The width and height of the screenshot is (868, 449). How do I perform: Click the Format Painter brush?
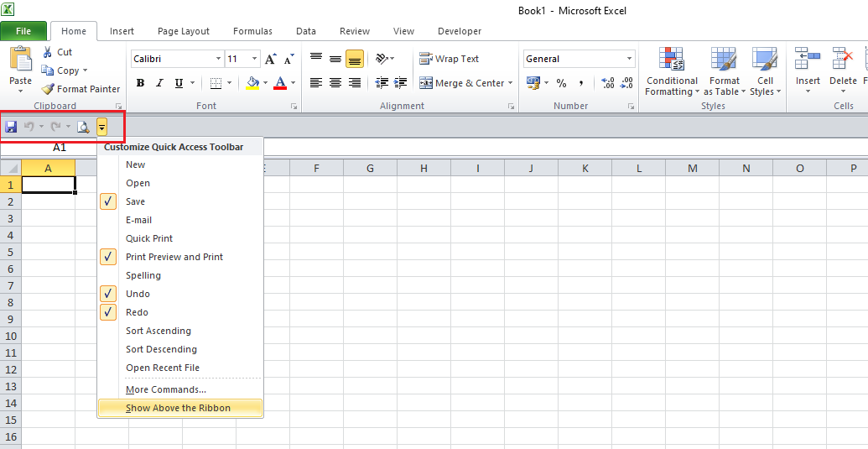click(48, 89)
